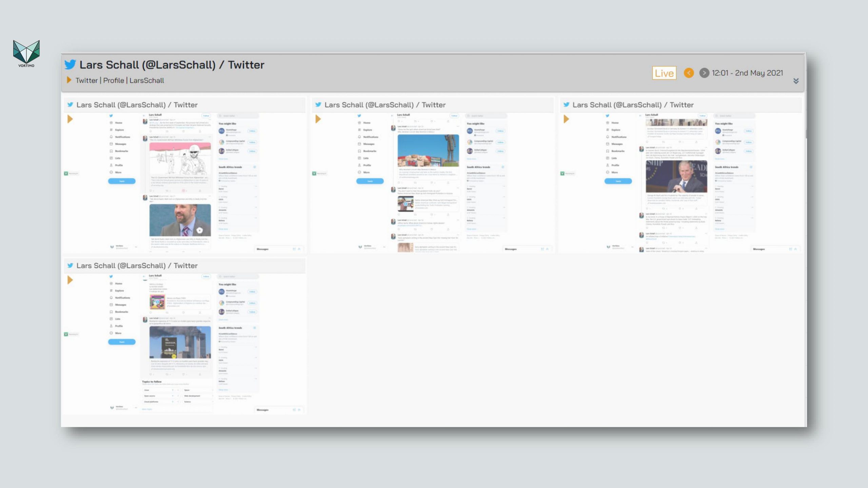Select the LarsSchall tag in the header
The width and height of the screenshot is (868, 488).
[x=146, y=80]
